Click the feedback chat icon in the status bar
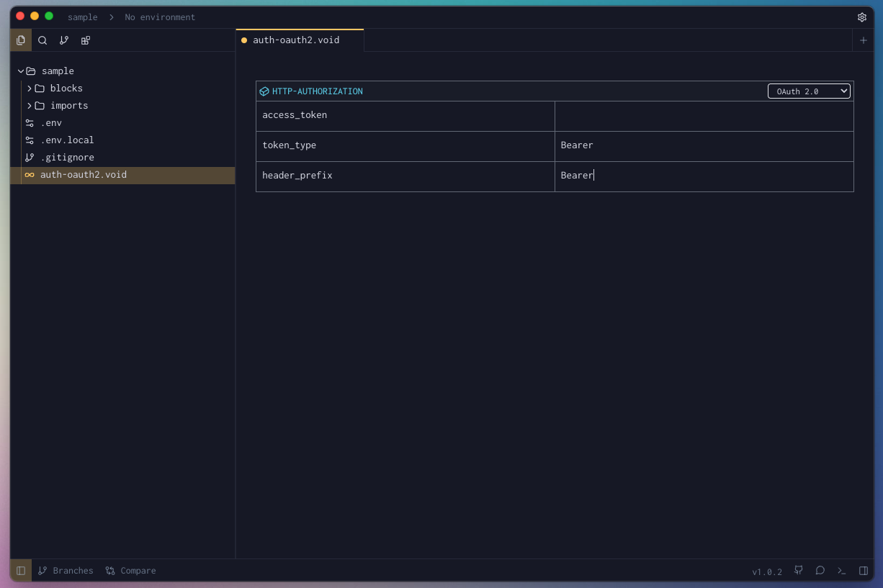This screenshot has height=588, width=883. (820, 570)
